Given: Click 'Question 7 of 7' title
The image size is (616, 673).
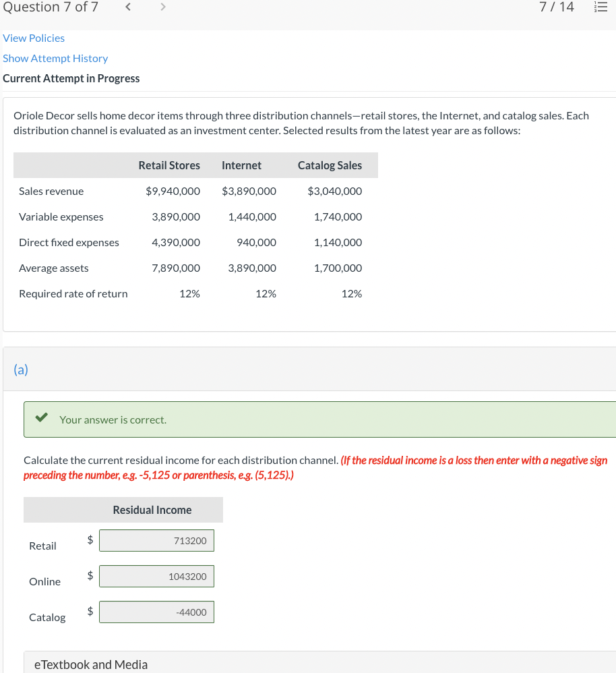Looking at the screenshot, I should 51,7.
